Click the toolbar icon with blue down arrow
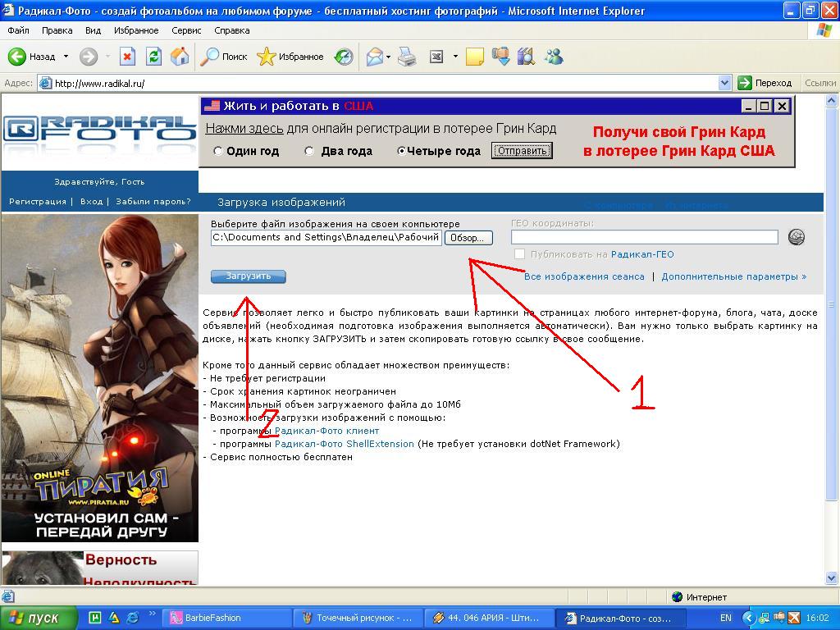This screenshot has width=840, height=630. 501,57
